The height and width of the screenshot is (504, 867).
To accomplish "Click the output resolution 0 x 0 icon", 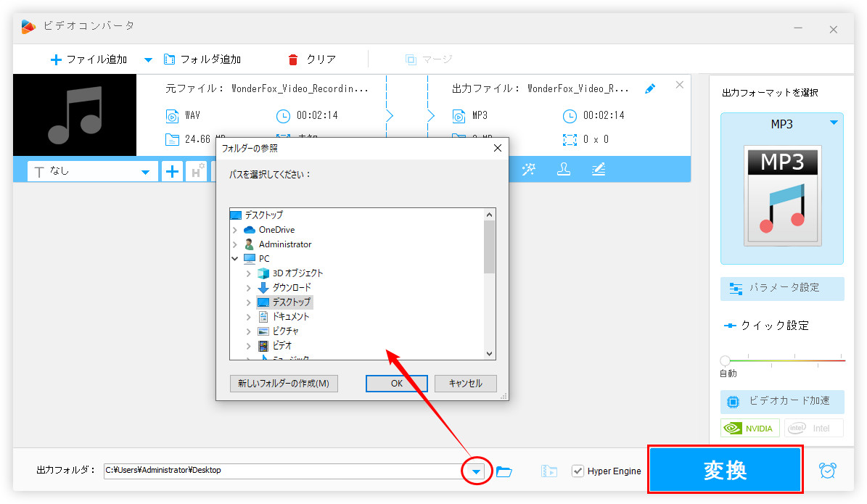I will click(x=570, y=139).
